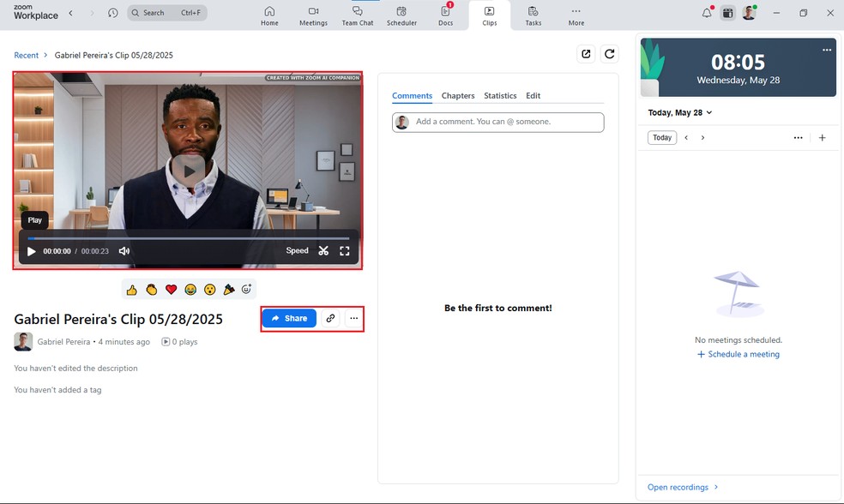Copy the clip link with the chain icon
The width and height of the screenshot is (844, 504).
pos(330,318)
